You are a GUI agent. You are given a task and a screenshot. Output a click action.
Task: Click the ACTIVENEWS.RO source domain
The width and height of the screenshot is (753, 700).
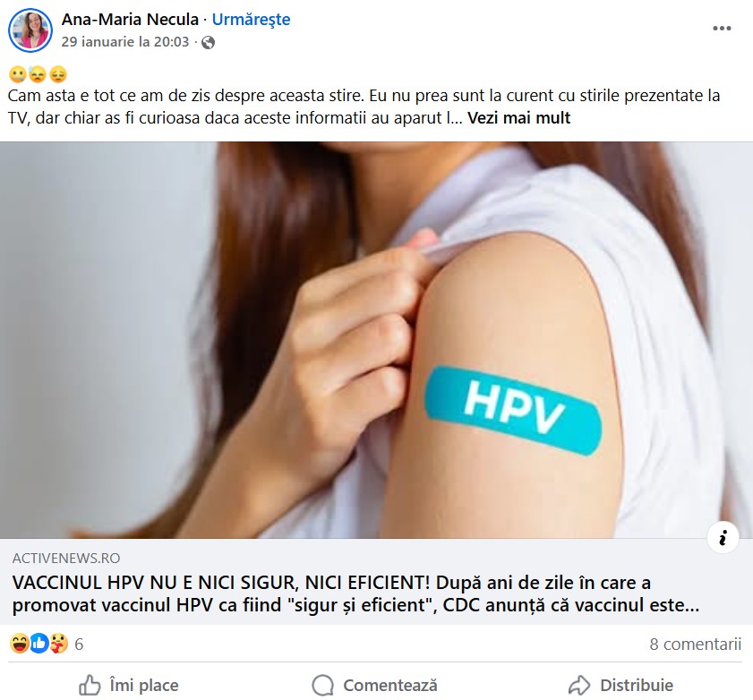(x=66, y=559)
